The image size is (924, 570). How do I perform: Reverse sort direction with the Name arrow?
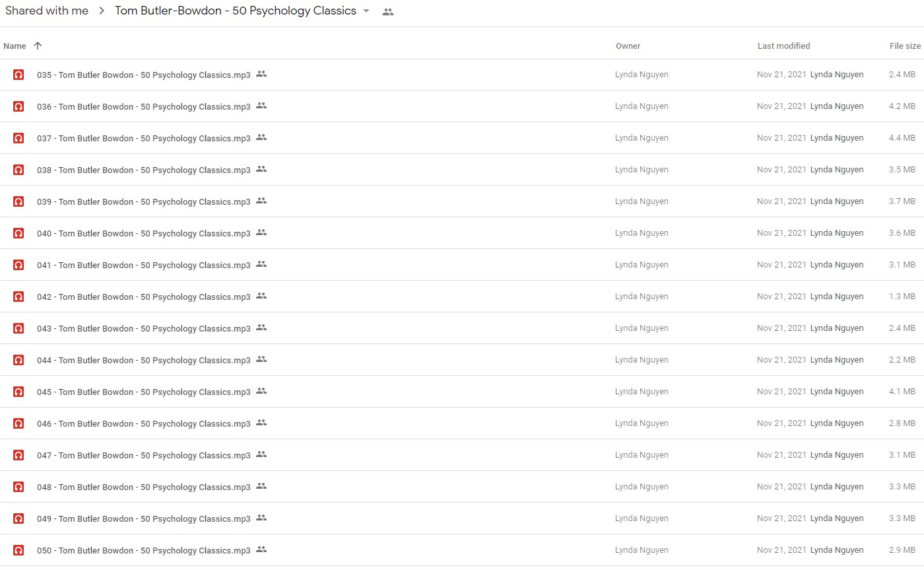pos(38,46)
